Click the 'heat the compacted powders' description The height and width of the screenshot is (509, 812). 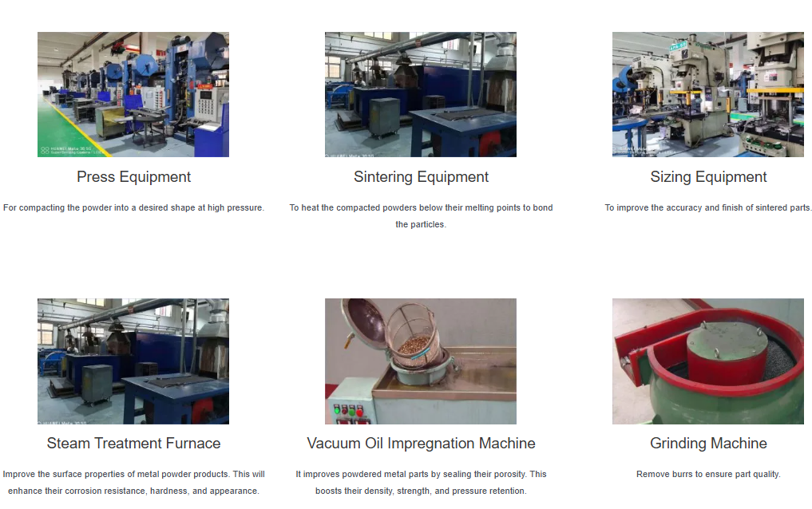tap(421, 215)
